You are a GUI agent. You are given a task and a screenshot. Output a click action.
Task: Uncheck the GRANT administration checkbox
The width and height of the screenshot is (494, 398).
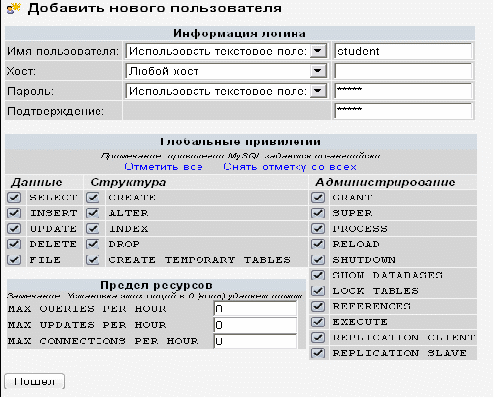tap(318, 197)
